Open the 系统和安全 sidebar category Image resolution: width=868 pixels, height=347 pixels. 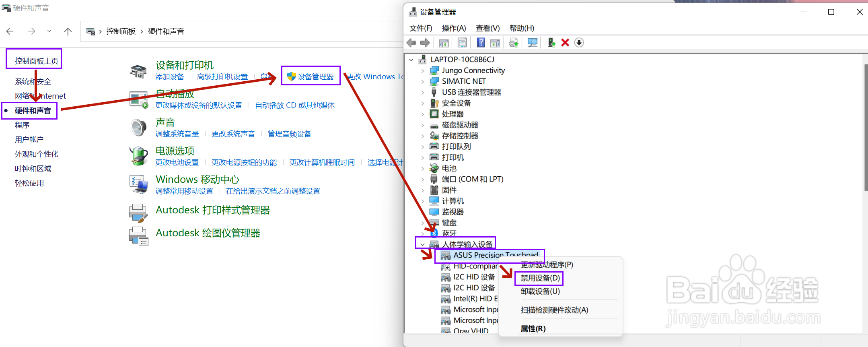click(x=33, y=81)
